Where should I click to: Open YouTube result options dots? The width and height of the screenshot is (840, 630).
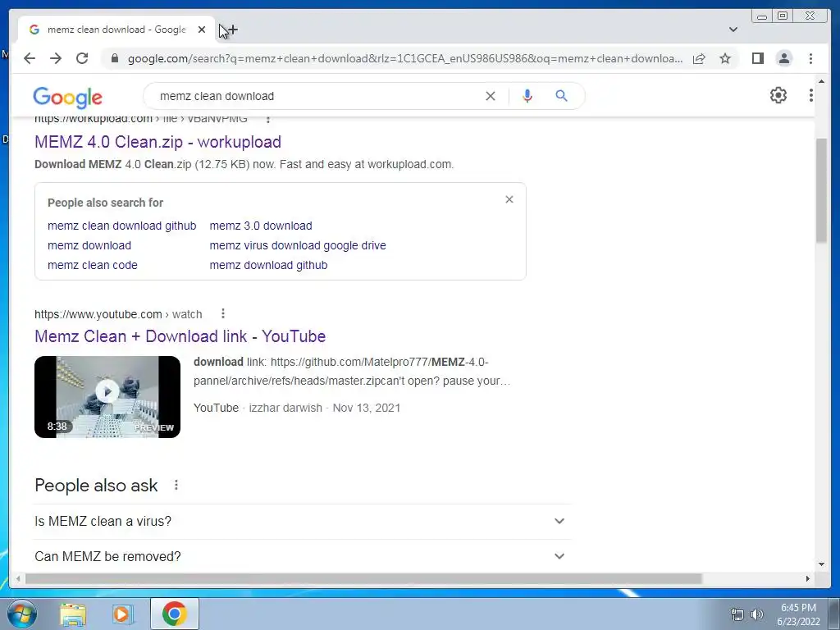pos(223,313)
